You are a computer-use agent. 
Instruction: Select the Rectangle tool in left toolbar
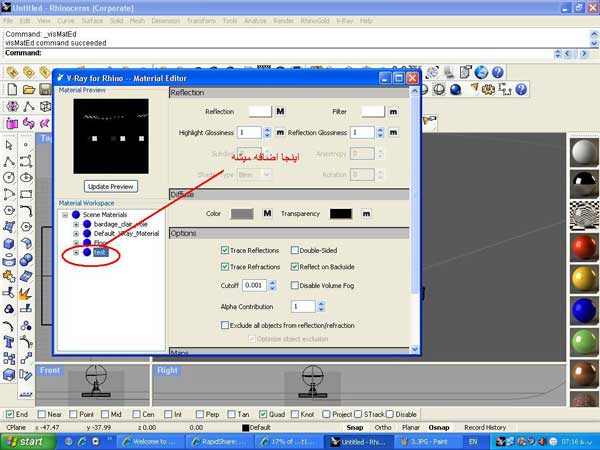[26, 194]
